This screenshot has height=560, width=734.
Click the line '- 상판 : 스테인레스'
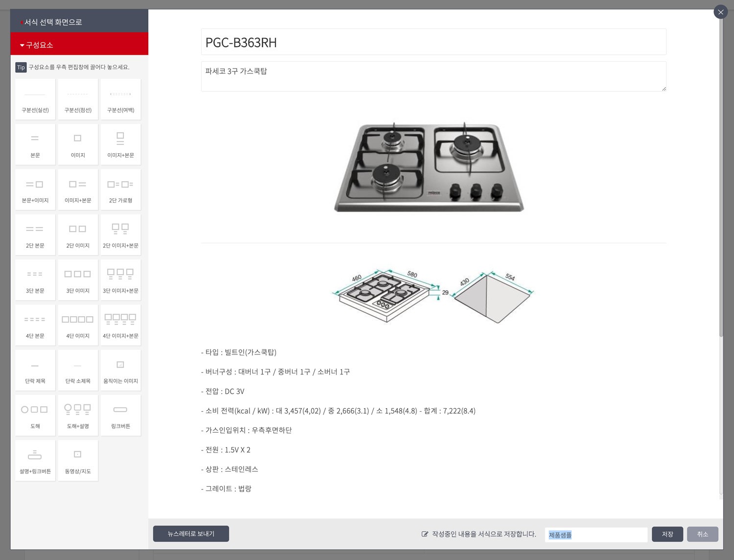tap(229, 469)
